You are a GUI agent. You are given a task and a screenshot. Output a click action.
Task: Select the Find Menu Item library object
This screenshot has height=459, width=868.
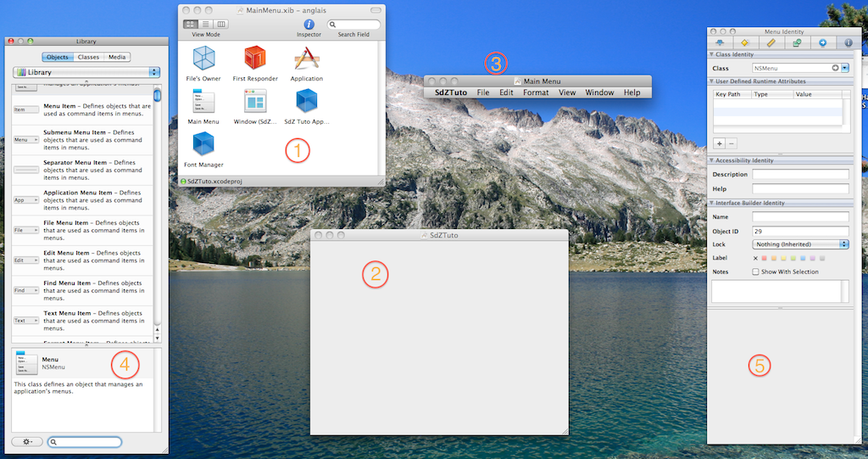82,290
